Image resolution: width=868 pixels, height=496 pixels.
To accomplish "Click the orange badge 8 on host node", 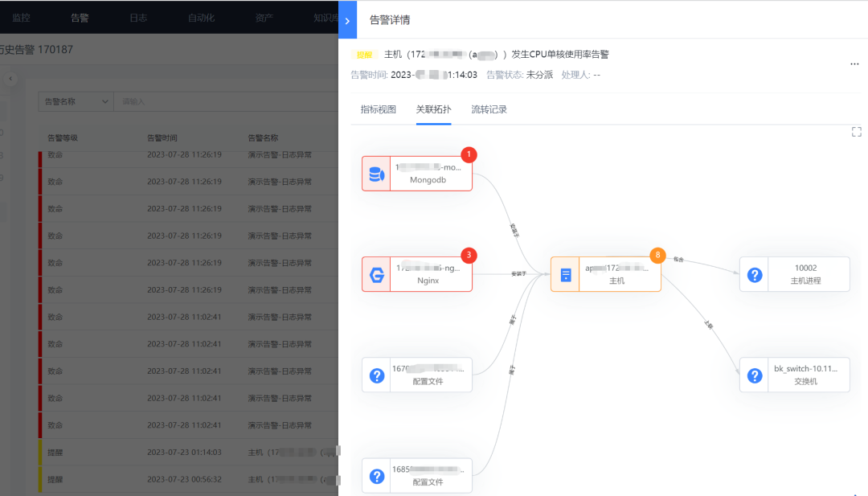I will pos(657,255).
